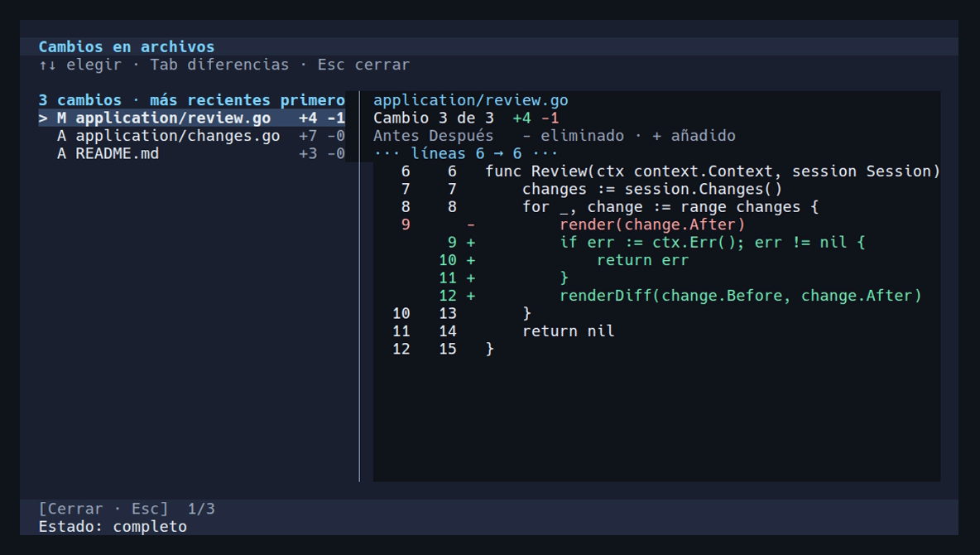Click the 'Tab diferencias' keyboard hint
Viewport: 980px width, 555px height.
[x=219, y=65]
